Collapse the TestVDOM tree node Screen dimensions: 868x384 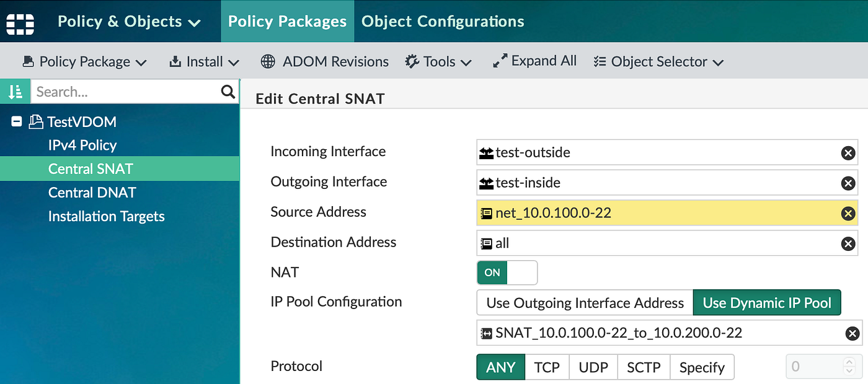[x=17, y=122]
